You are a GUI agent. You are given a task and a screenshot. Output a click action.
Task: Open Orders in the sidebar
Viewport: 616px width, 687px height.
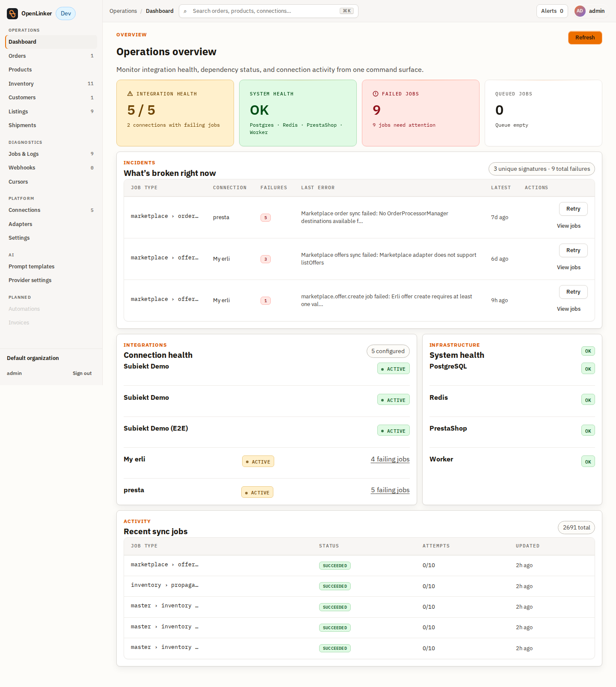(x=51, y=56)
